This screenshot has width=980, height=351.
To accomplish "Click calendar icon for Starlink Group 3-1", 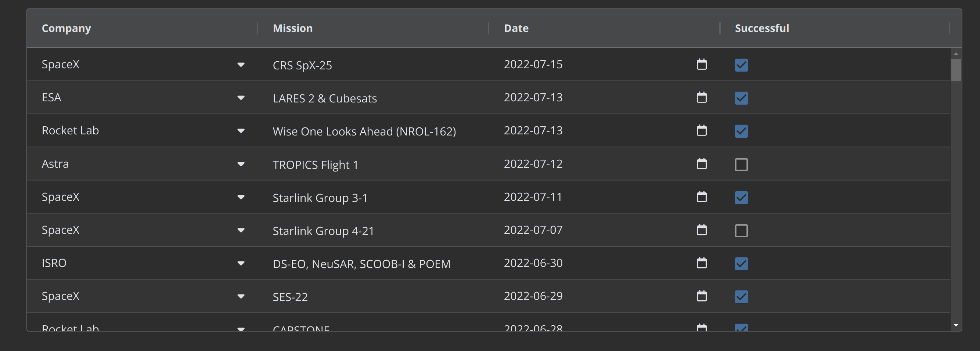I will pos(702,197).
